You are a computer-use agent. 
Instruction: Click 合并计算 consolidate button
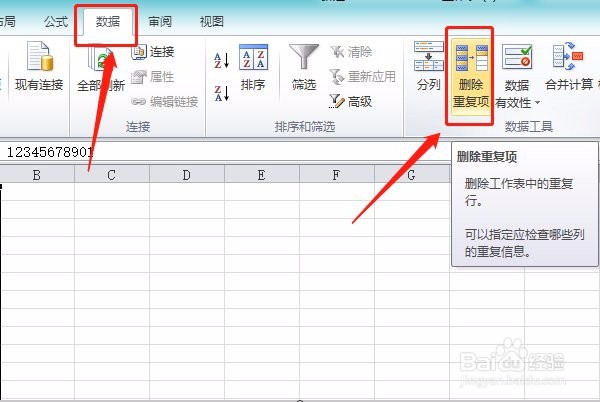(569, 67)
